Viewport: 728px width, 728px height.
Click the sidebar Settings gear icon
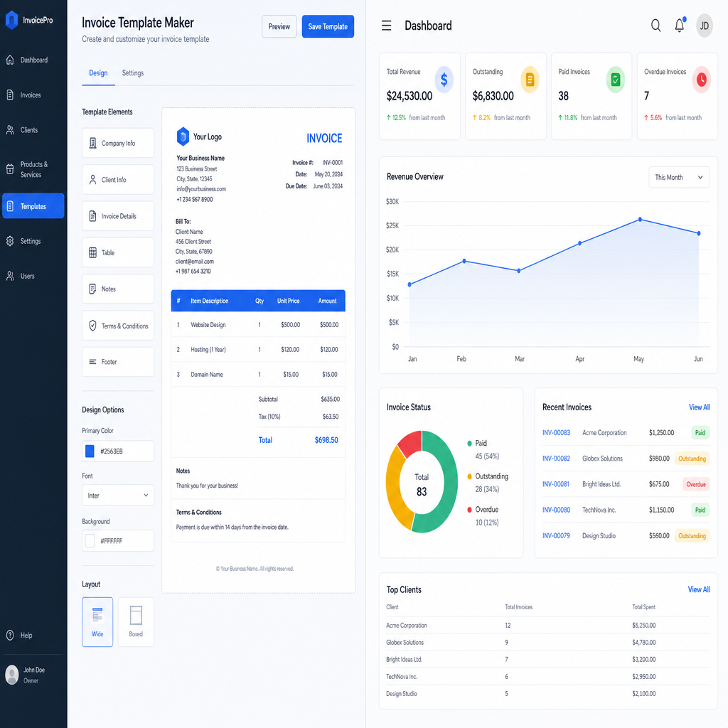pos(10,241)
